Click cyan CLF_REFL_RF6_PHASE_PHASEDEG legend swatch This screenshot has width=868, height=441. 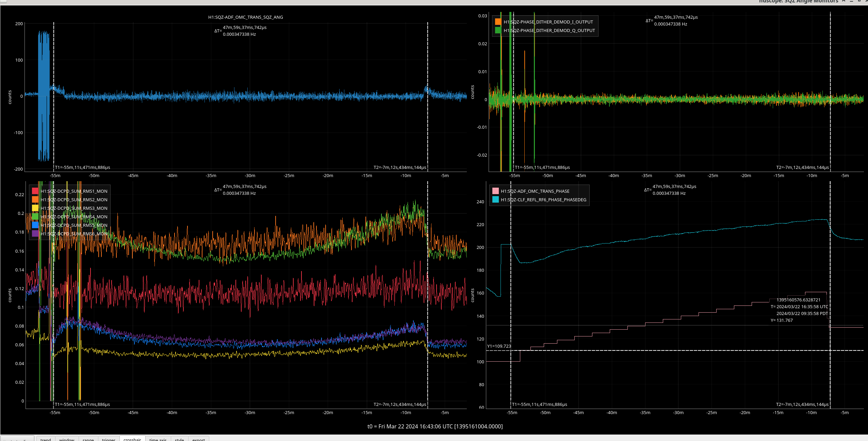(x=495, y=200)
